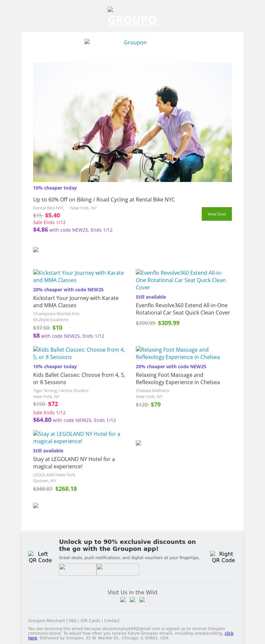Click the leftmost social icon under Visit Us
The width and height of the screenshot is (265, 644).
click(123, 600)
